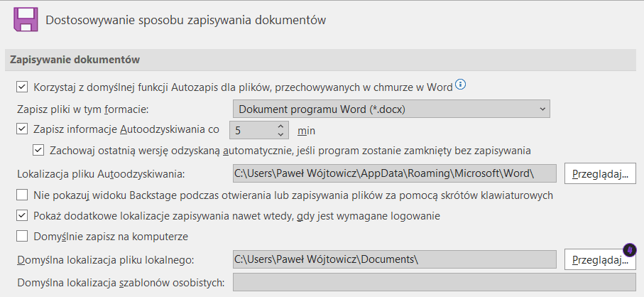Image resolution: width=644 pixels, height=297 pixels.
Task: Decrease the autorecovery minutes with down arrow
Action: (x=280, y=134)
